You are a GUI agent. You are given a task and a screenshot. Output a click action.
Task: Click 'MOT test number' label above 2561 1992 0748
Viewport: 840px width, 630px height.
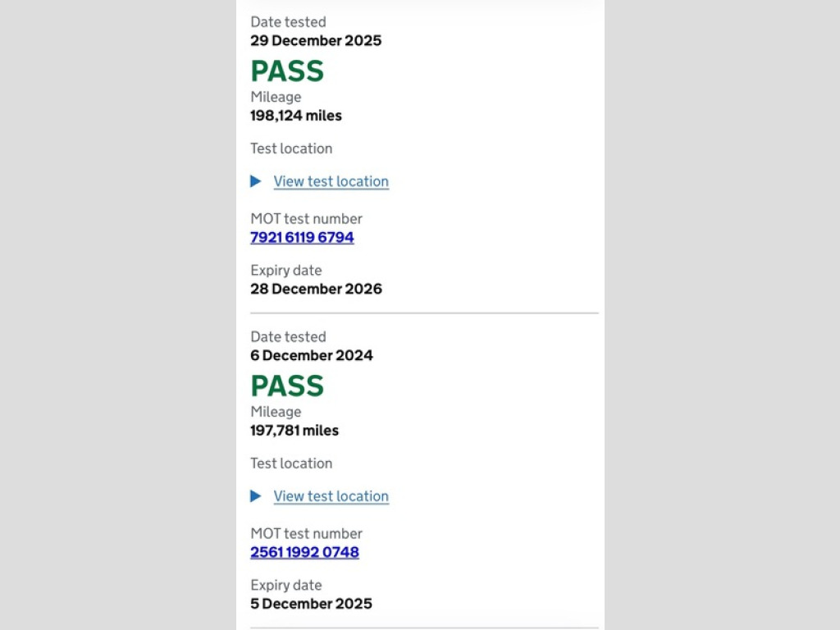306,534
